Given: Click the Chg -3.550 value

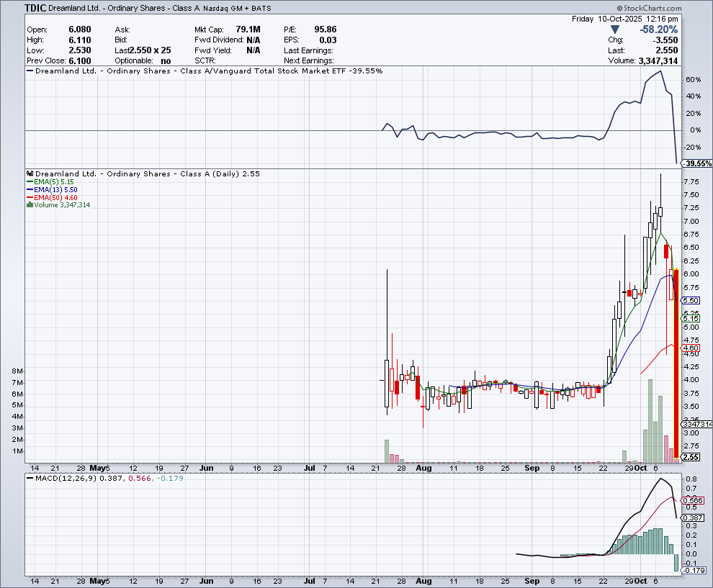Looking at the screenshot, I should pos(665,40).
